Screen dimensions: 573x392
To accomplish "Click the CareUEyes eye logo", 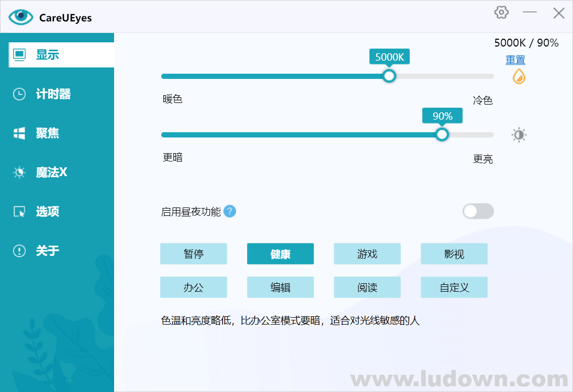I will [21, 17].
